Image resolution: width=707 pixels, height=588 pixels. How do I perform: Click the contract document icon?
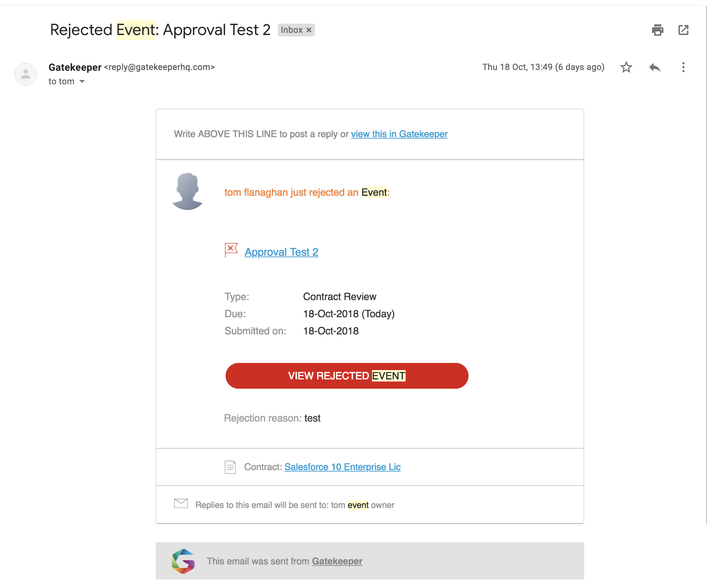tap(230, 467)
